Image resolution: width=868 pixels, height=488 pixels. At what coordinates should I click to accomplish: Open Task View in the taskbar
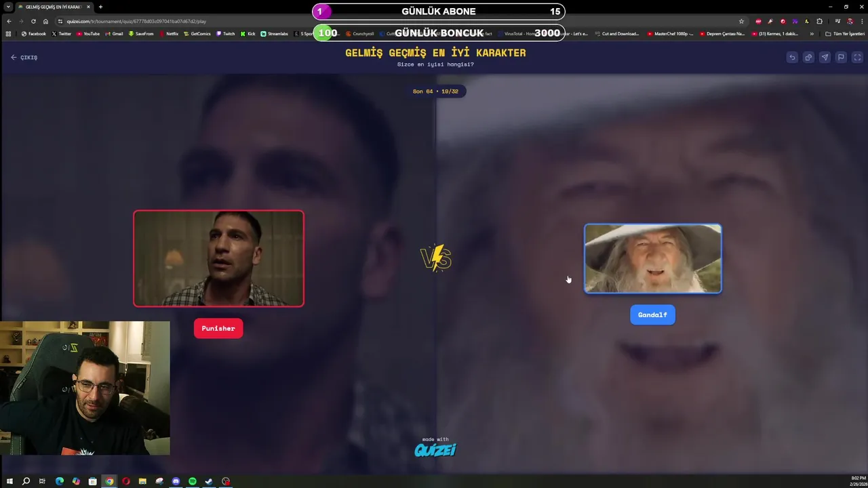(42, 481)
